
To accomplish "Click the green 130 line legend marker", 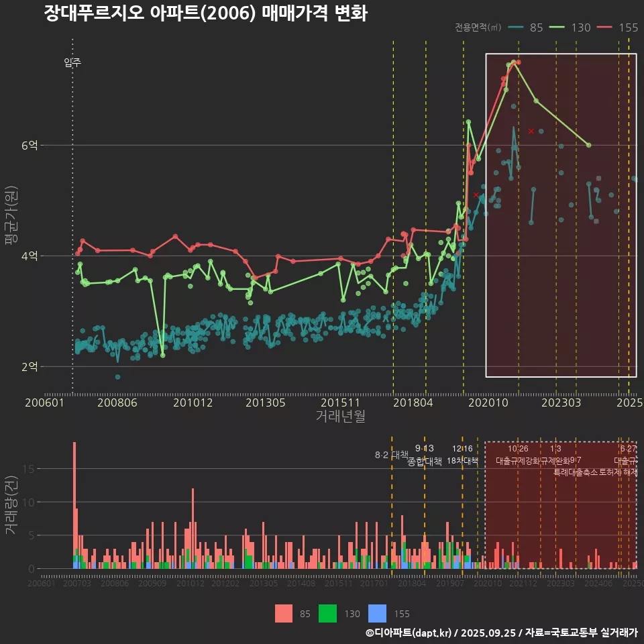I will (x=558, y=28).
